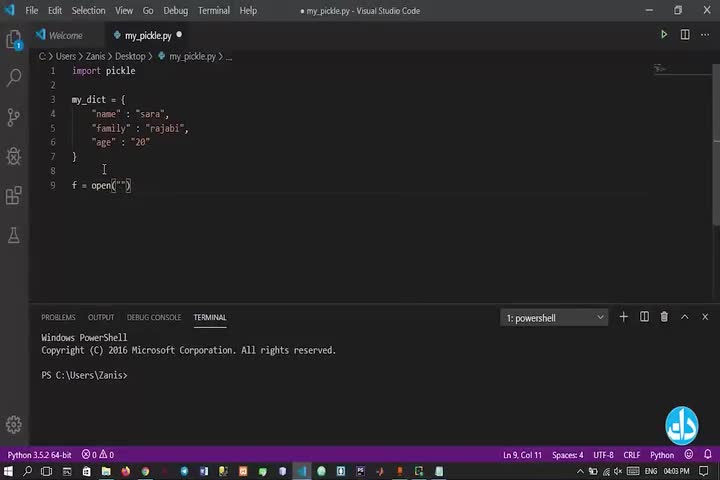Maximize the terminal panel with up chevron
Image resolution: width=720 pixels, height=480 pixels.
[x=685, y=317]
